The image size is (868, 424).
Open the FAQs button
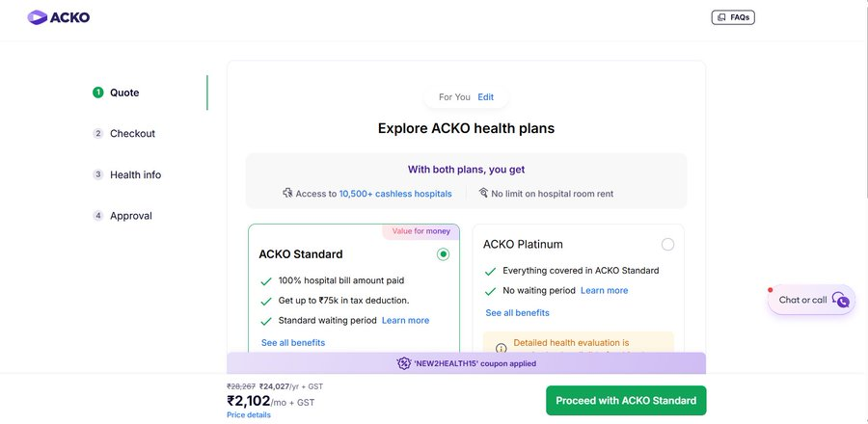coord(733,17)
